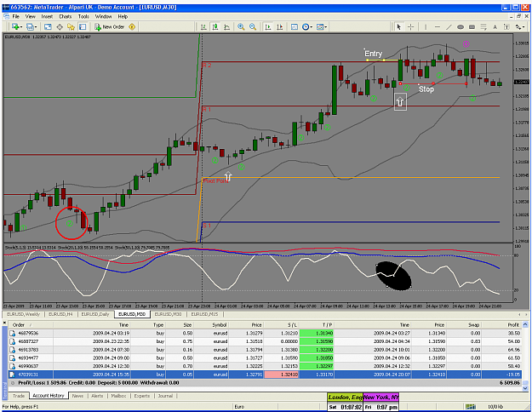Image resolution: width=532 pixels, height=412 pixels.
Task: Open the View menu
Action: point(30,16)
